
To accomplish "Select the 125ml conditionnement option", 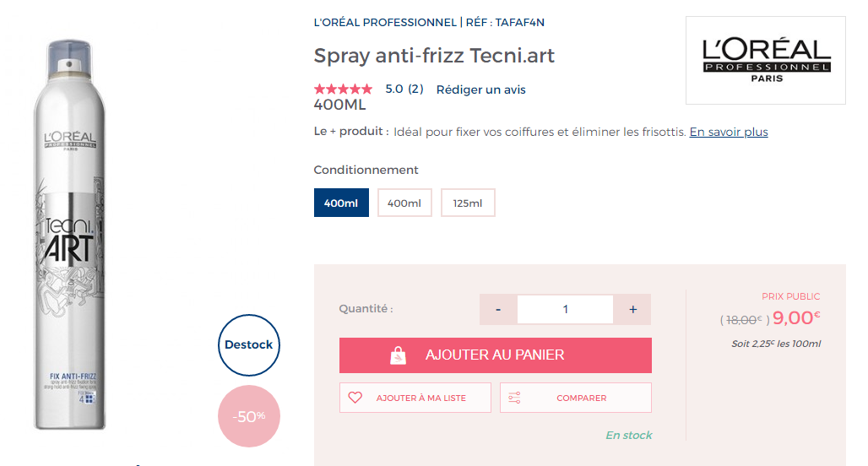I will point(468,203).
